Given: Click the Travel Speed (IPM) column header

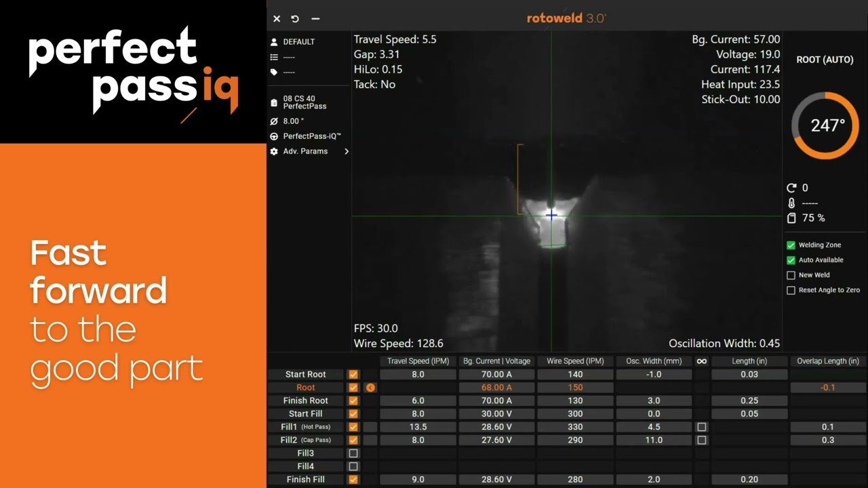Looking at the screenshot, I should coord(418,361).
